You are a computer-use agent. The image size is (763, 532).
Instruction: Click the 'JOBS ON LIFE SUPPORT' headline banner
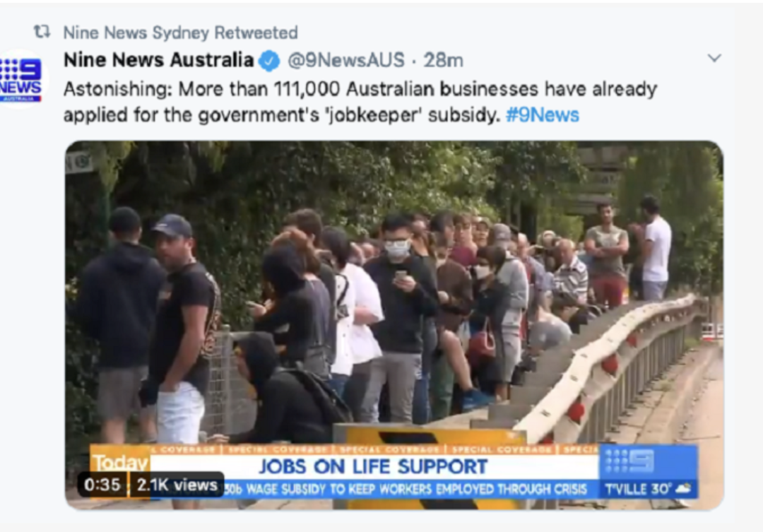click(x=373, y=466)
